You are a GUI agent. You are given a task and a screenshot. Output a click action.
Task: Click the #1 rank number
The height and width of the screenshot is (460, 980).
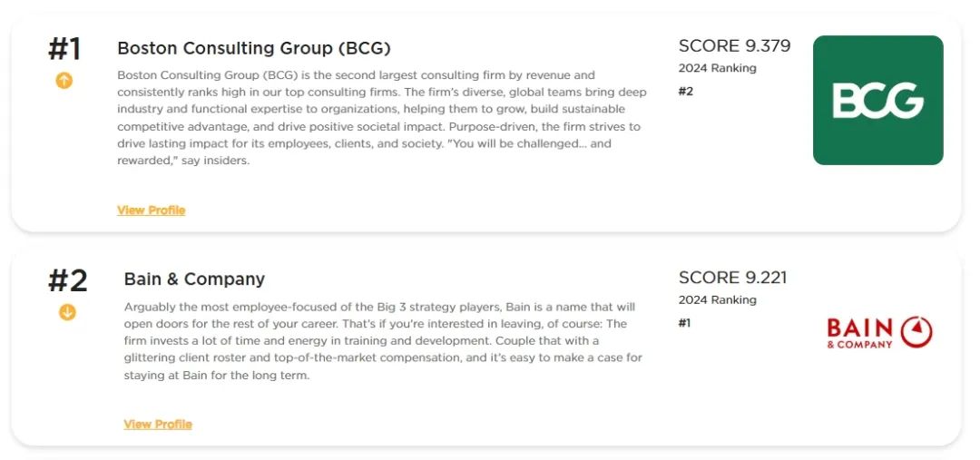point(65,49)
